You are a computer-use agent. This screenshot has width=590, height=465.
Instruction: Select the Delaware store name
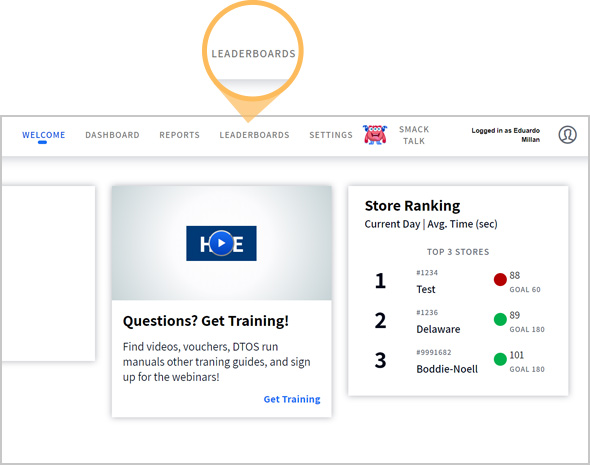[x=438, y=329]
